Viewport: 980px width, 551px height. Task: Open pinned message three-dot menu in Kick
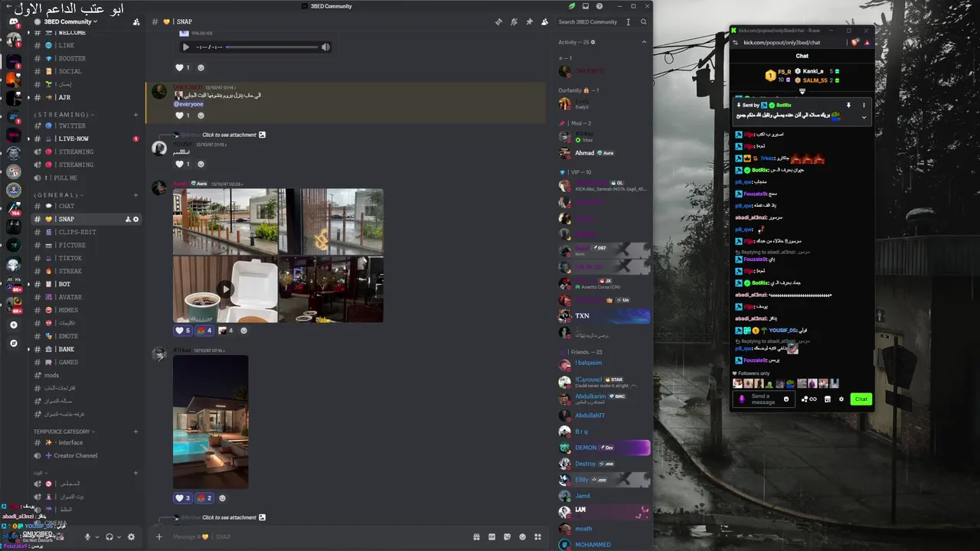[x=864, y=105]
